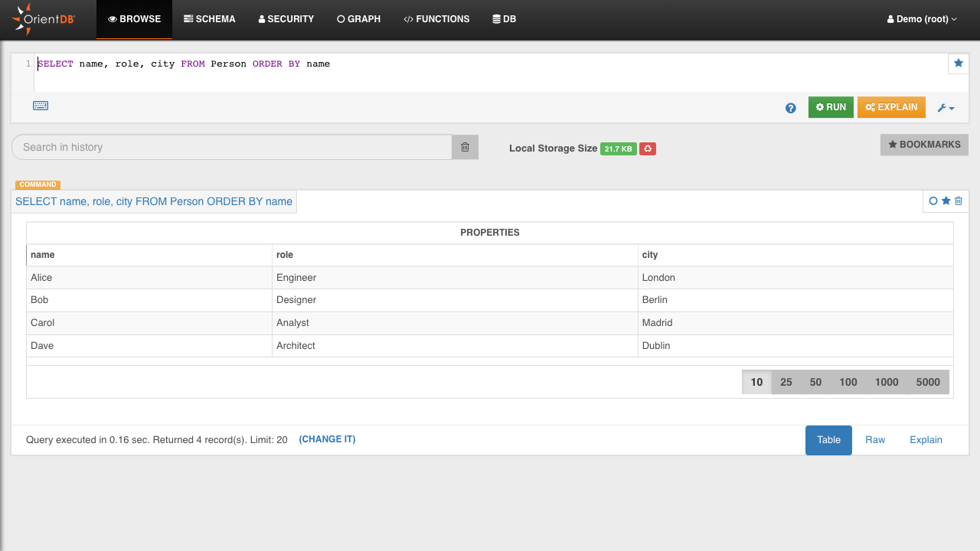Viewport: 980px width, 551px height.
Task: Open query help question mark icon
Action: [x=791, y=108]
